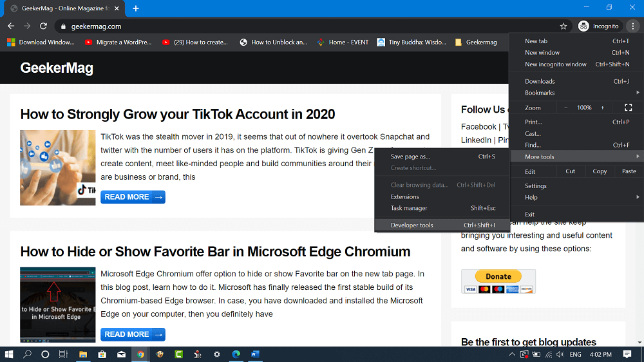Click READ MORE under the TikTok article
Screen dimensions: 644x362
[133, 197]
